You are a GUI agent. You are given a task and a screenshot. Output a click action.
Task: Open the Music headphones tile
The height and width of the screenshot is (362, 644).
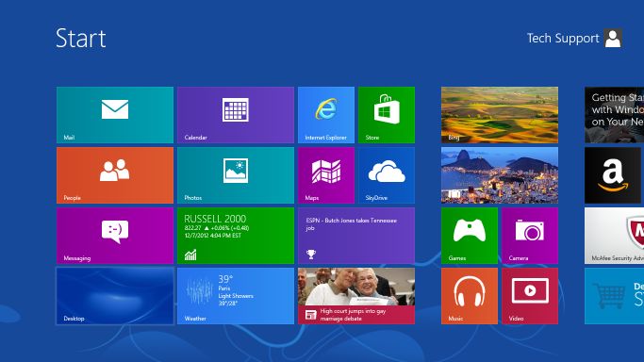pyautogui.click(x=470, y=296)
